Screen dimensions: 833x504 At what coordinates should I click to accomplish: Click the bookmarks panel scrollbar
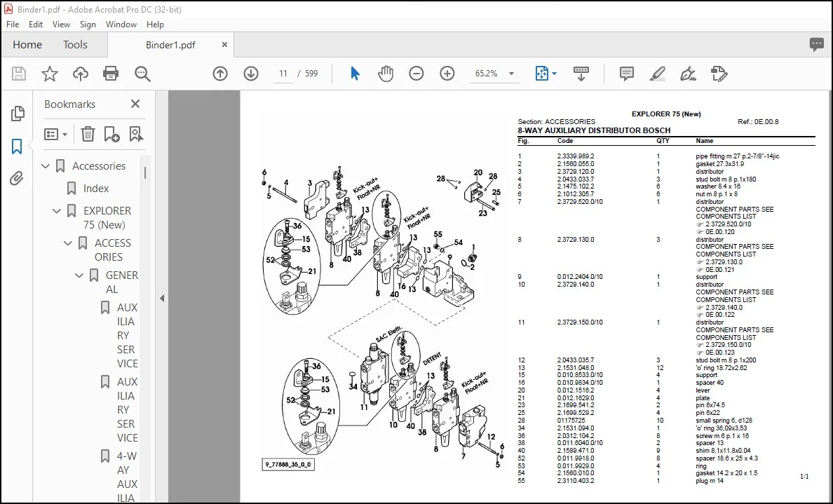pyautogui.click(x=145, y=172)
